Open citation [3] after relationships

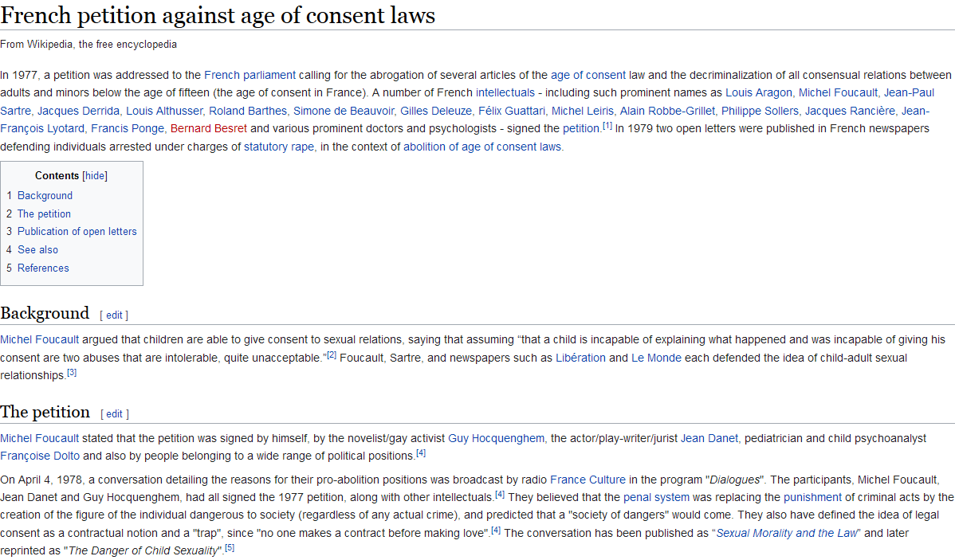click(71, 373)
